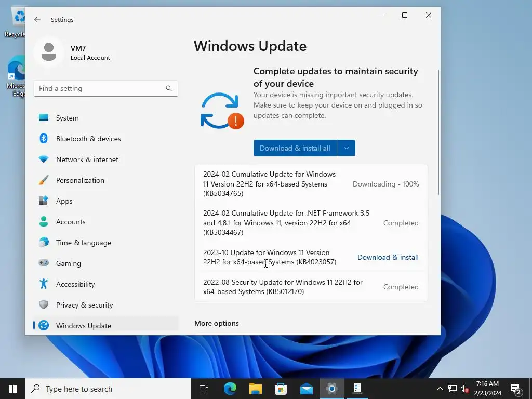Open the Accounts settings page
Screen dimensions: 532x399
tap(106, 221)
